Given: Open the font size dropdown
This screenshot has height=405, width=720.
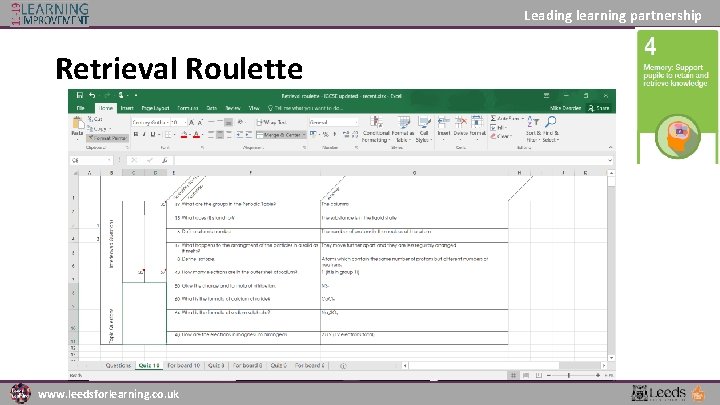Looking at the screenshot, I should (185, 123).
